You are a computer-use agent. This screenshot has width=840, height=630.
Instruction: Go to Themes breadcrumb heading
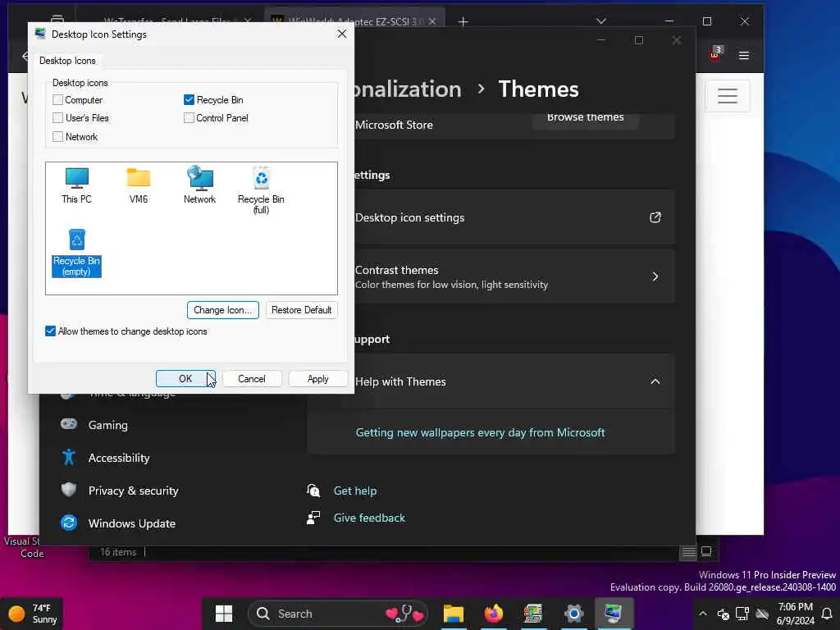538,89
